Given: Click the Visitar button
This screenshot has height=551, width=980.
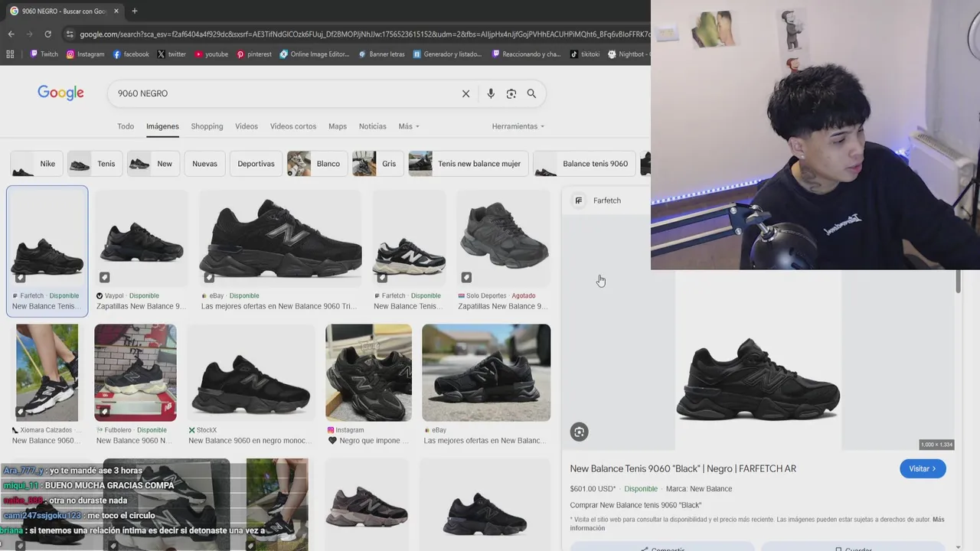Looking at the screenshot, I should [x=923, y=468].
